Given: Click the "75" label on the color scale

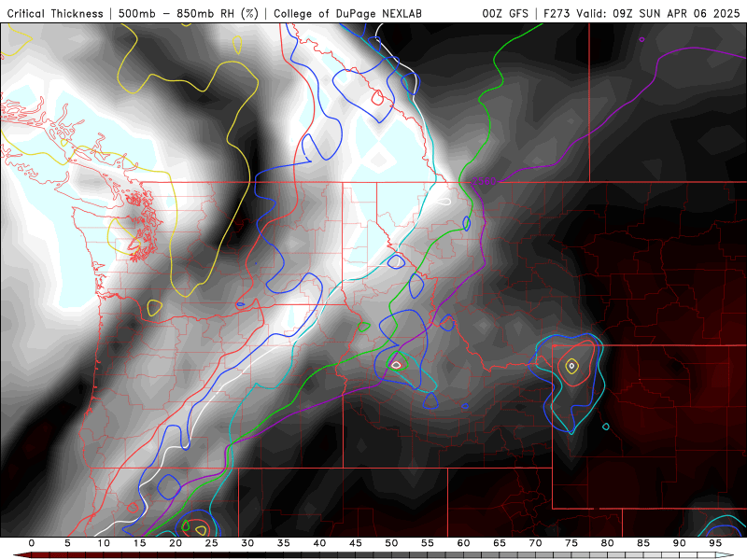Looking at the screenshot, I should pos(571,543).
